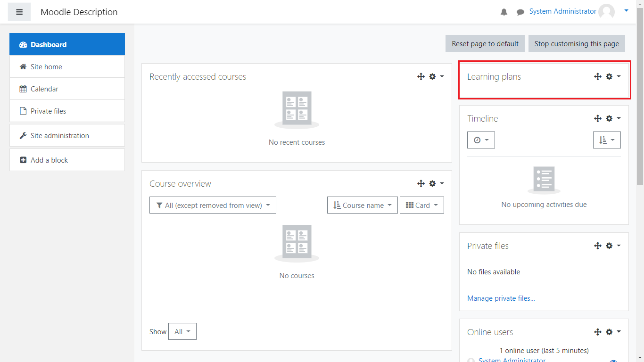This screenshot has width=644, height=362.
Task: Click move icon on Recently accessed courses block
Action: point(421,76)
